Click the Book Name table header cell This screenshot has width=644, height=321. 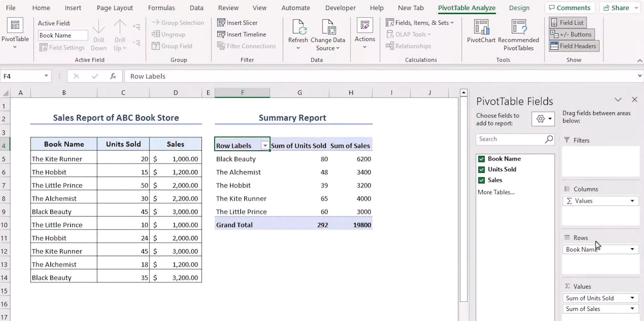click(x=64, y=144)
